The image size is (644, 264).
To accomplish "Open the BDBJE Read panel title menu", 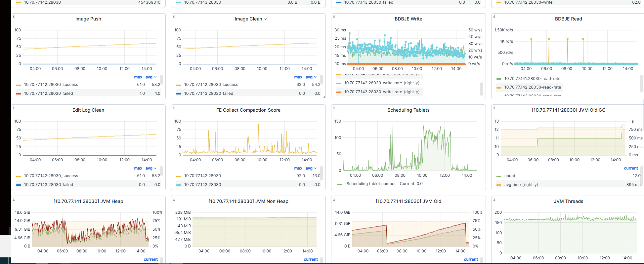I will pos(568,19).
